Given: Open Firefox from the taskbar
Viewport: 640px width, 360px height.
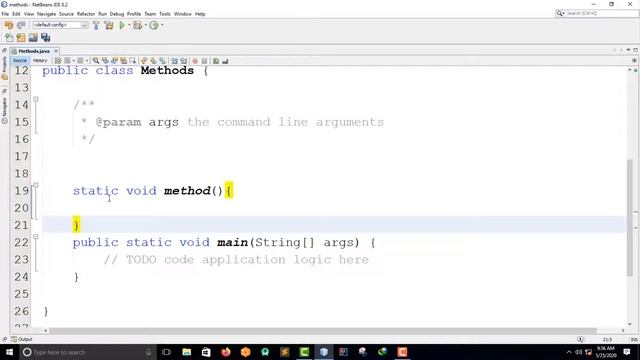Looking at the screenshot, I should coord(226,352).
